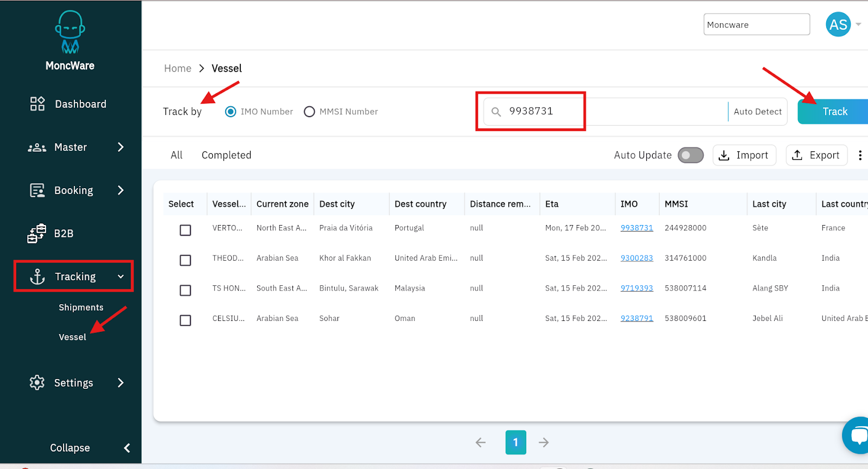This screenshot has height=469, width=868.
Task: Open IMO link 9300283
Action: coord(636,258)
